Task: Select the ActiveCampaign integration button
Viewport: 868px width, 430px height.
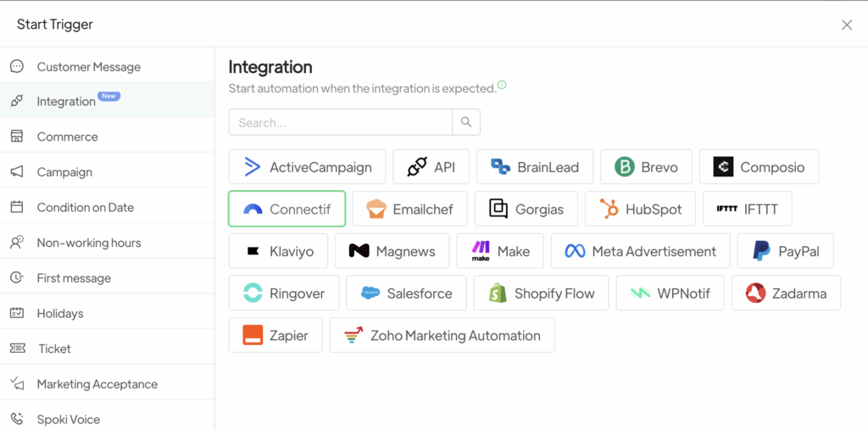Action: (x=307, y=167)
